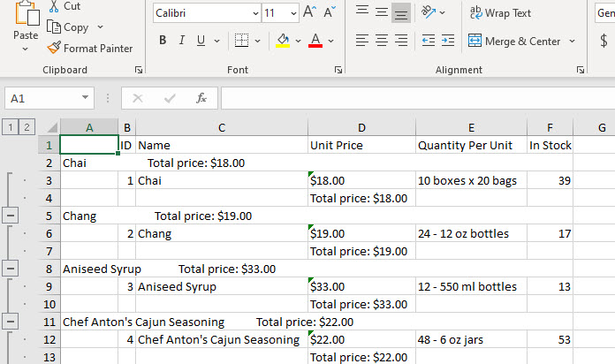Click the Increase Indent icon
This screenshot has width=615, height=364.
(x=448, y=41)
